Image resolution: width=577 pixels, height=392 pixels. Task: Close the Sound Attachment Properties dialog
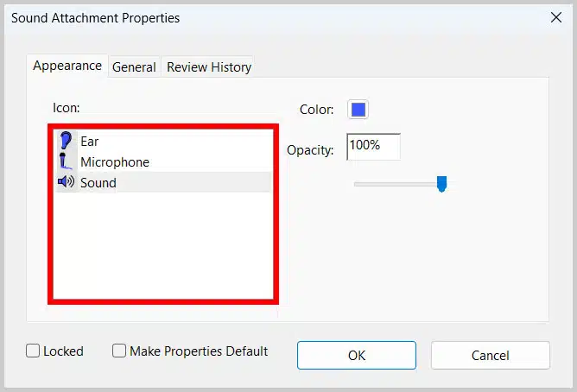tap(554, 17)
